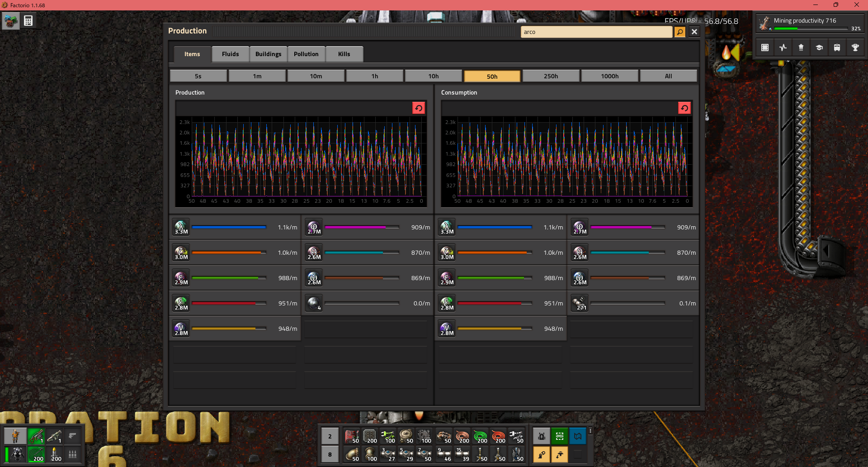868x467 pixels.
Task: Set time range to 250h
Action: tap(551, 76)
